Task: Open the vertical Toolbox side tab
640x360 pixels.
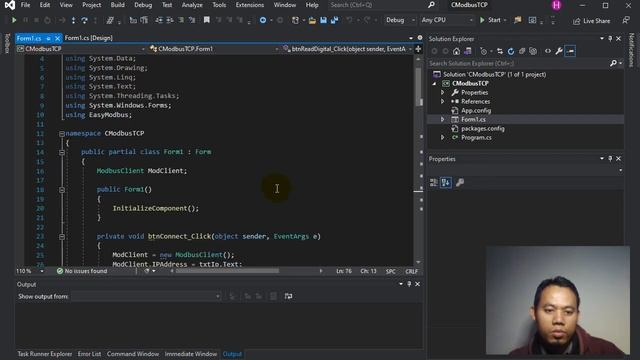Action: tap(7, 44)
